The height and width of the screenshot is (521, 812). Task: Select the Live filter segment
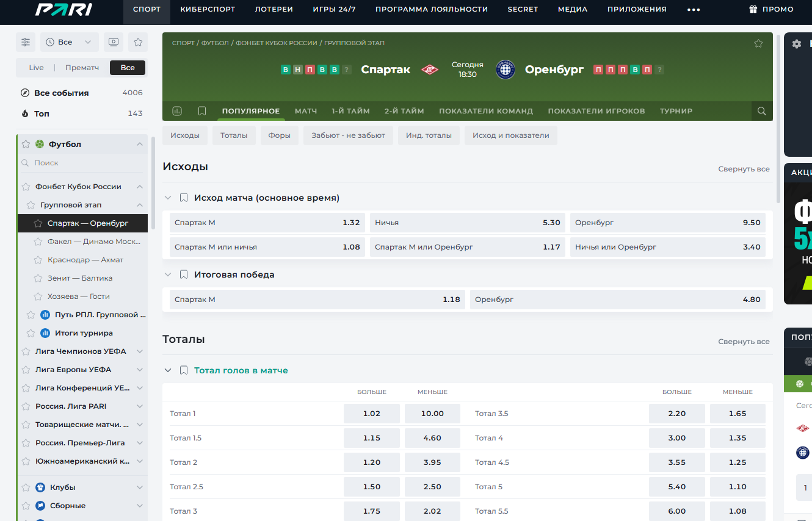(36, 68)
